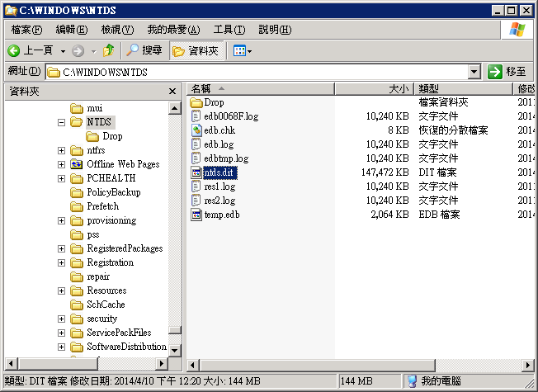This screenshot has width=538, height=392.
Task: Open Back button history dropdown arrow
Action: coord(63,51)
